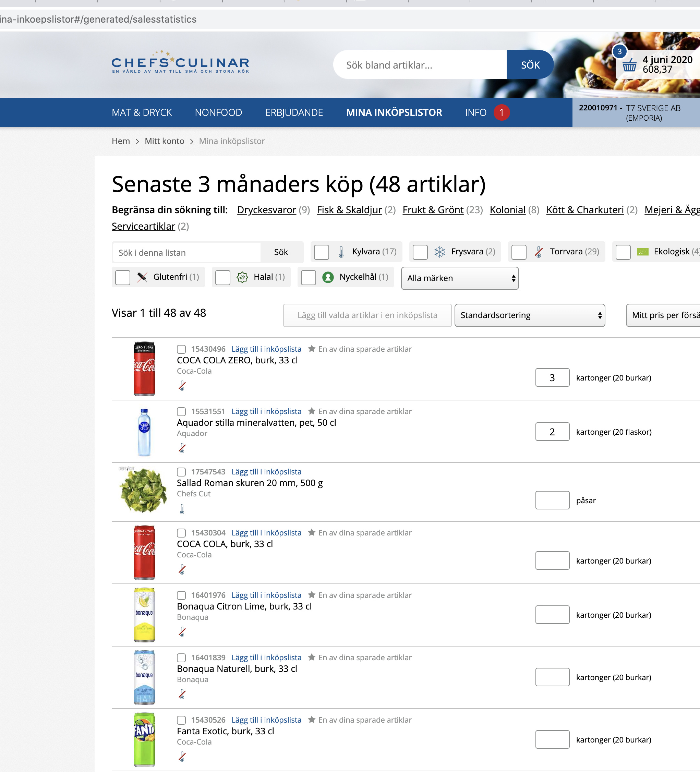Click the Sök i denna listan field
The image size is (700, 772).
click(187, 252)
